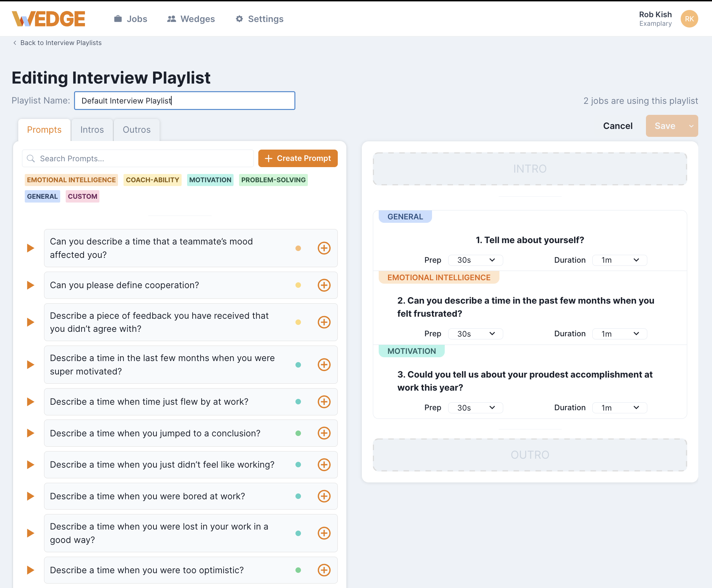Switch to the Outros tab

pyautogui.click(x=137, y=130)
